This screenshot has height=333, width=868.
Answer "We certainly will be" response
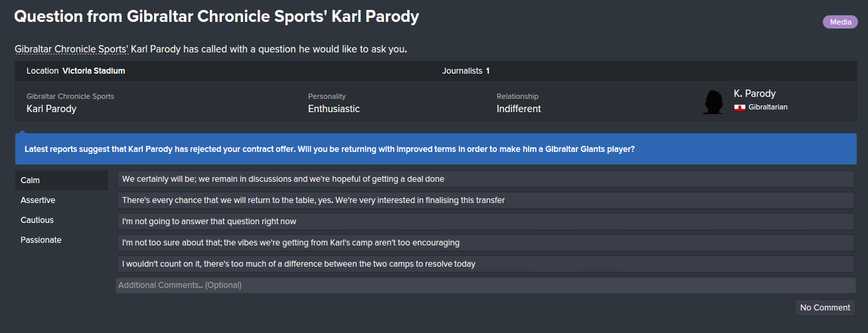click(485, 179)
